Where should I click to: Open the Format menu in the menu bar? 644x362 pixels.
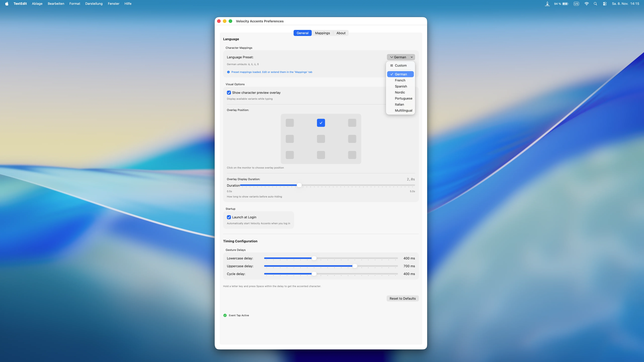74,4
